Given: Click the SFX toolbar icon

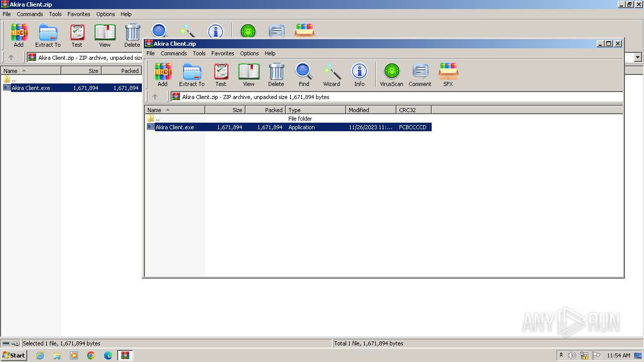Looking at the screenshot, I should pos(448,74).
